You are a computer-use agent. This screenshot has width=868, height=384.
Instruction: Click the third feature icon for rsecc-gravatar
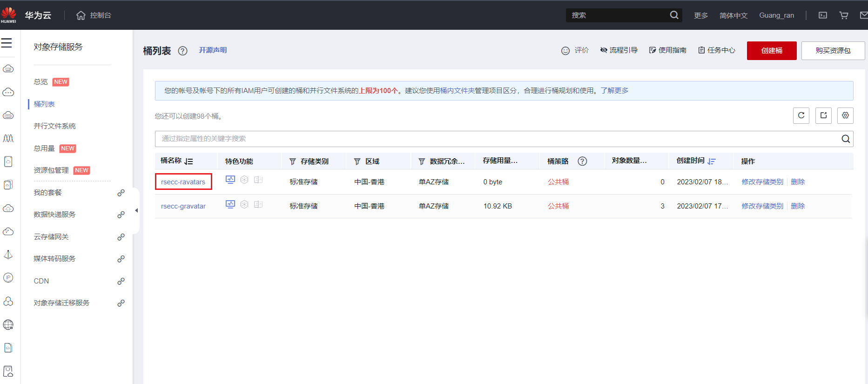258,204
